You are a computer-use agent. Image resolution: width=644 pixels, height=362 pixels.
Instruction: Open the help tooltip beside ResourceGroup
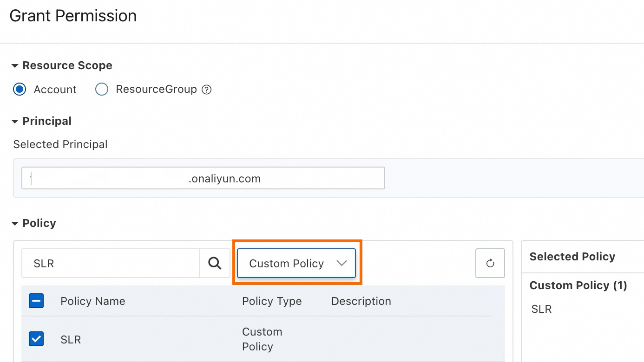click(206, 89)
